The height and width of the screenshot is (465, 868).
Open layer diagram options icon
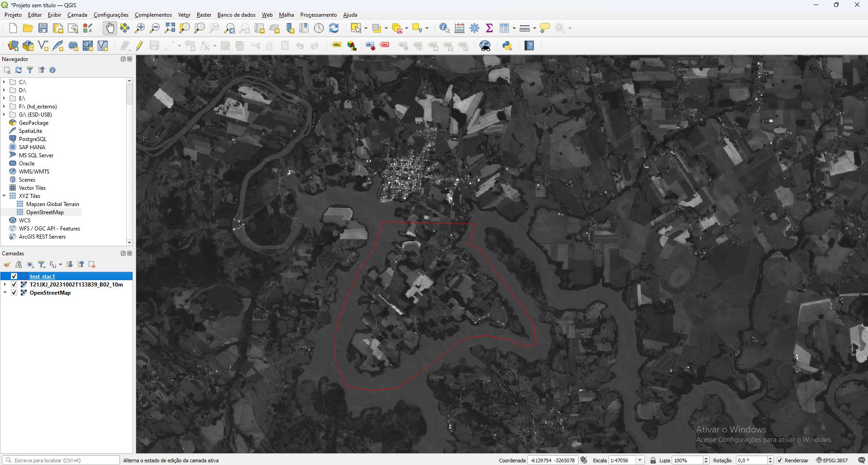tap(351, 46)
